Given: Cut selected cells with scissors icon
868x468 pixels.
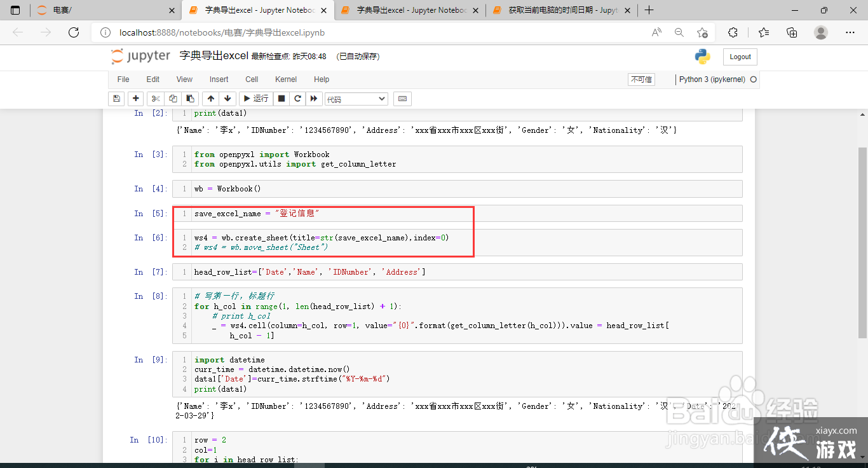Looking at the screenshot, I should tap(156, 99).
